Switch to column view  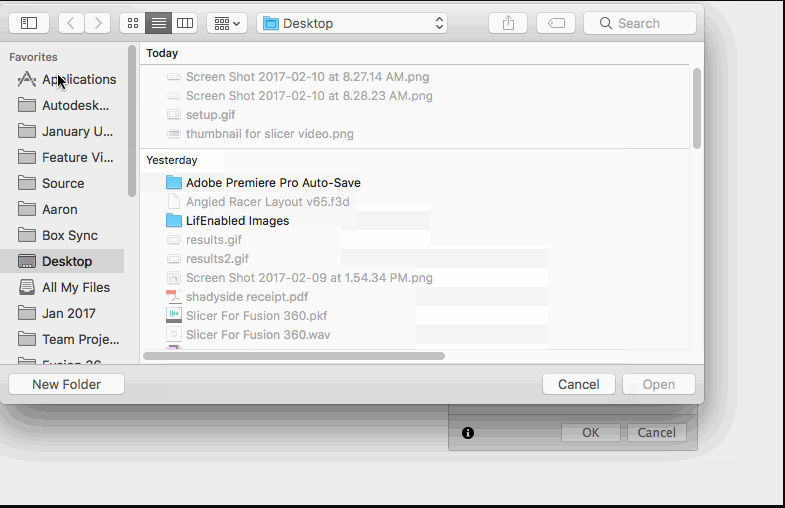pyautogui.click(x=185, y=23)
